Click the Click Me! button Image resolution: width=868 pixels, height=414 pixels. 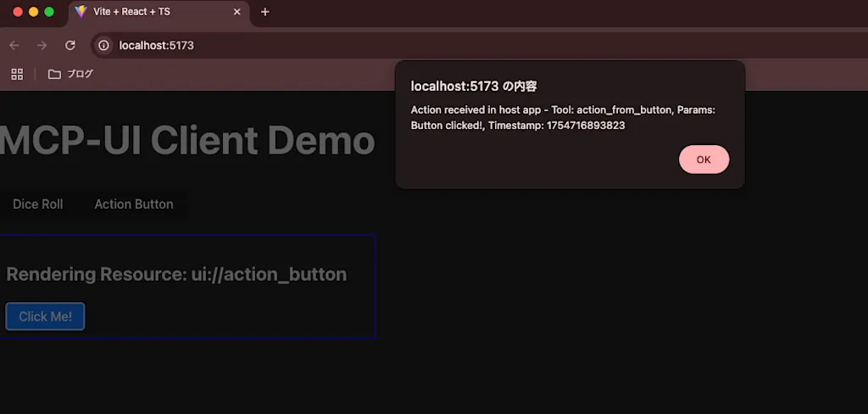[46, 316]
